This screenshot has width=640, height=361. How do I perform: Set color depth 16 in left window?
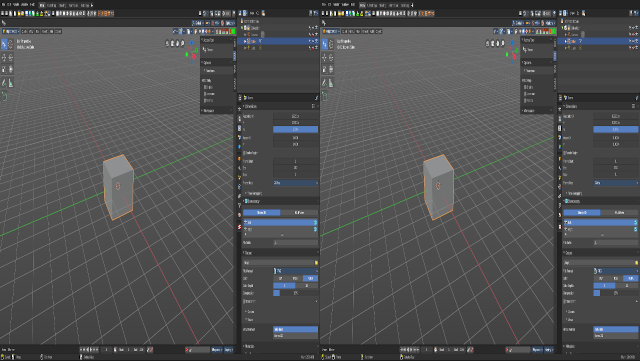point(307,285)
